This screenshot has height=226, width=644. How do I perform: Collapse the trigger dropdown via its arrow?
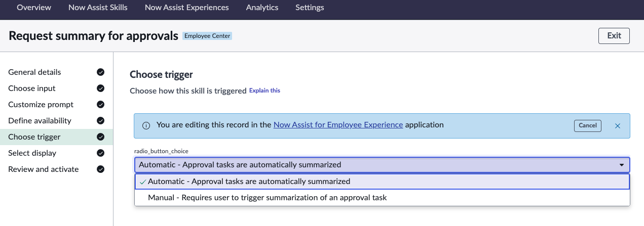click(622, 165)
